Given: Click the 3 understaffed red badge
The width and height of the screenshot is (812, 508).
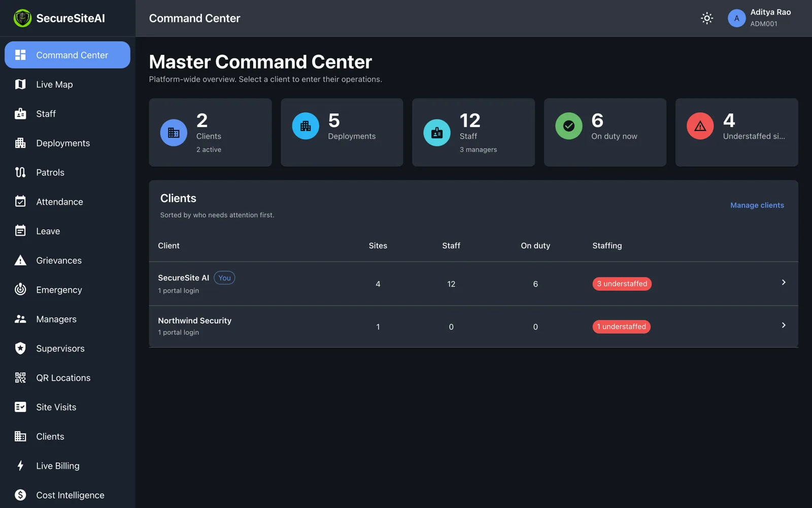Looking at the screenshot, I should [x=622, y=283].
